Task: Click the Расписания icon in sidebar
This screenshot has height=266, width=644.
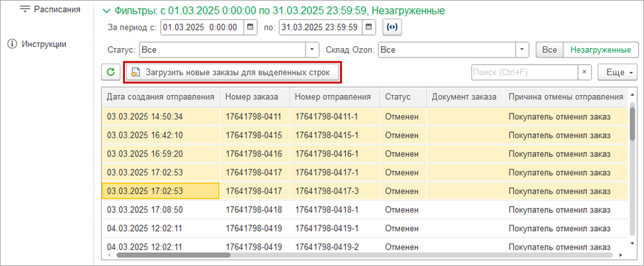Action: click(x=26, y=9)
